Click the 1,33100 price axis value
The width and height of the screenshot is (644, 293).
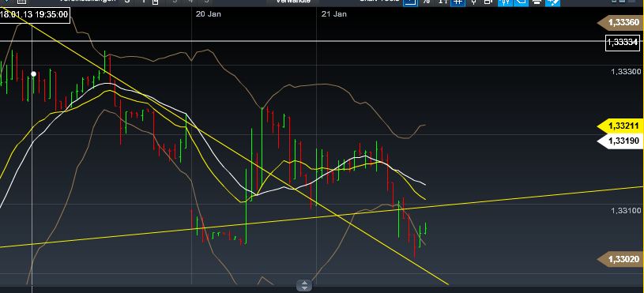tap(626, 211)
